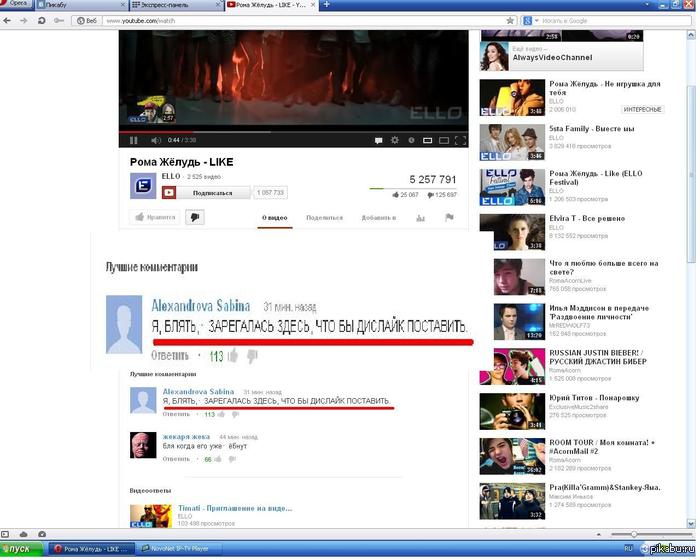Pause the video with the player pause button
The image size is (700, 560).
point(133,141)
